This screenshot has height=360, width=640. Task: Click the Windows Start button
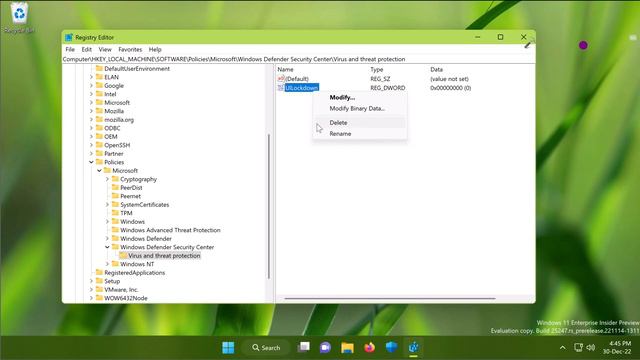pos(228,347)
